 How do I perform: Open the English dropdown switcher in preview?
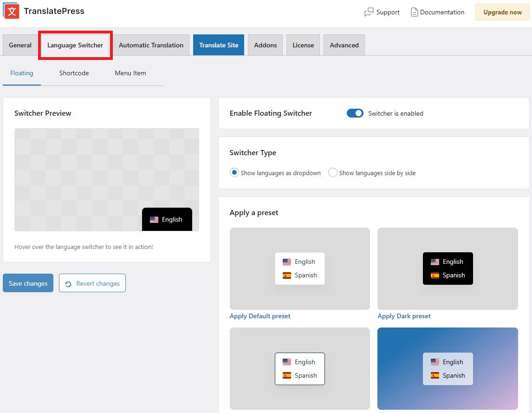[x=167, y=219]
